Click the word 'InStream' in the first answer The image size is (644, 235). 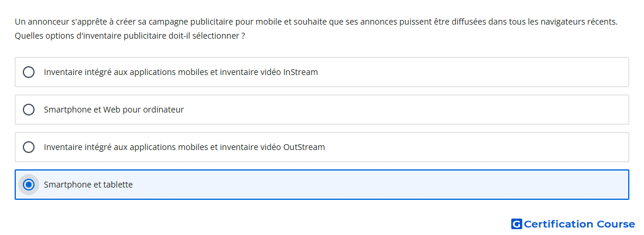pyautogui.click(x=301, y=72)
